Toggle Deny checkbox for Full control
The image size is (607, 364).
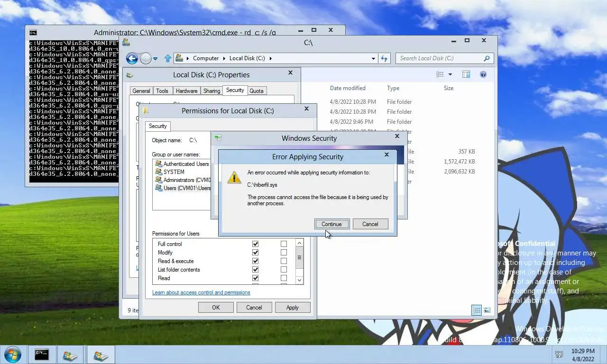click(x=284, y=244)
